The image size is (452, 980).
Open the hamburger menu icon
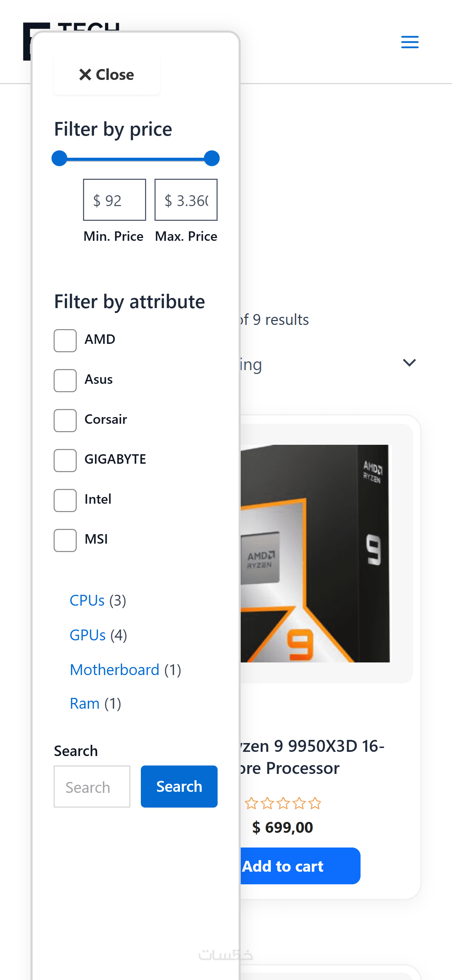(409, 42)
